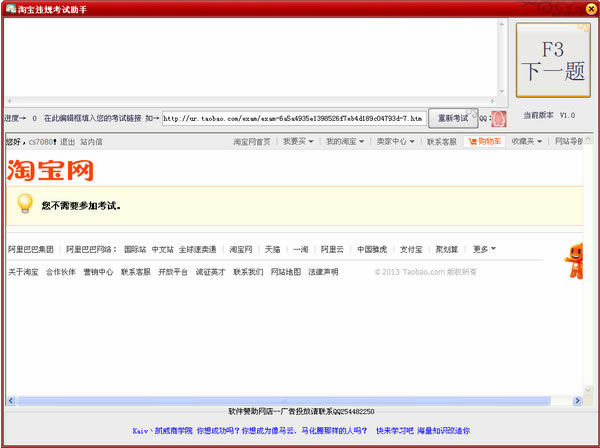This screenshot has height=448, width=600.
Task: Click the browser horizontal scrollbar left arrow
Action: tap(11, 401)
